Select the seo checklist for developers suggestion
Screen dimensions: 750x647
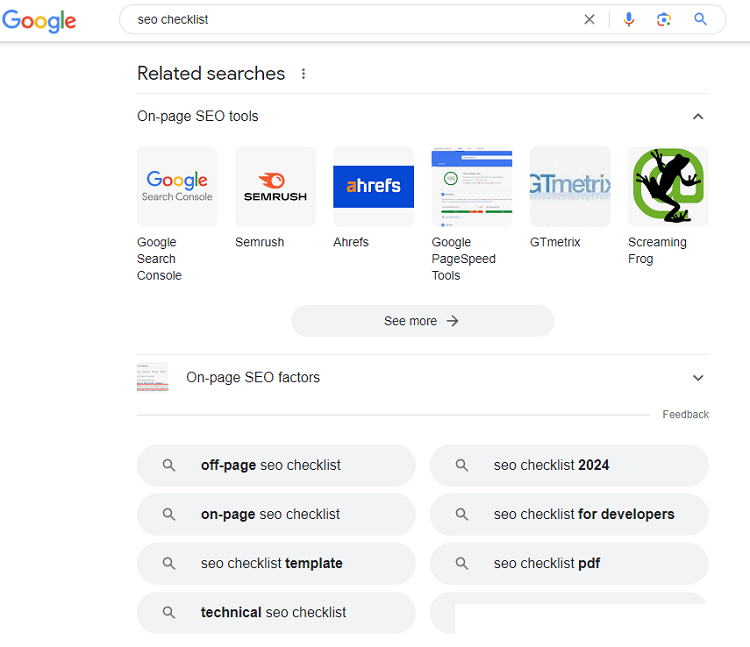point(569,515)
